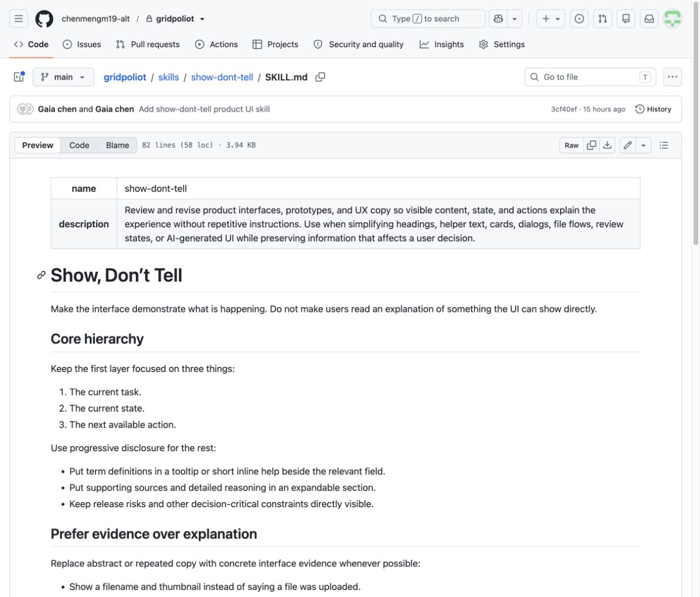700x597 pixels.
Task: Switch to the Issues tab
Action: click(x=81, y=44)
